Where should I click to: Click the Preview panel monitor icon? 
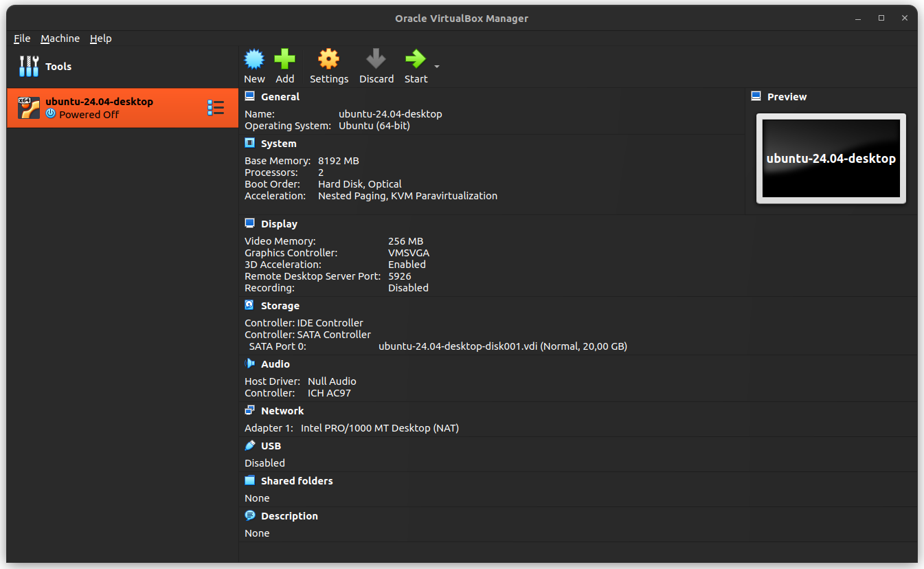click(x=756, y=96)
